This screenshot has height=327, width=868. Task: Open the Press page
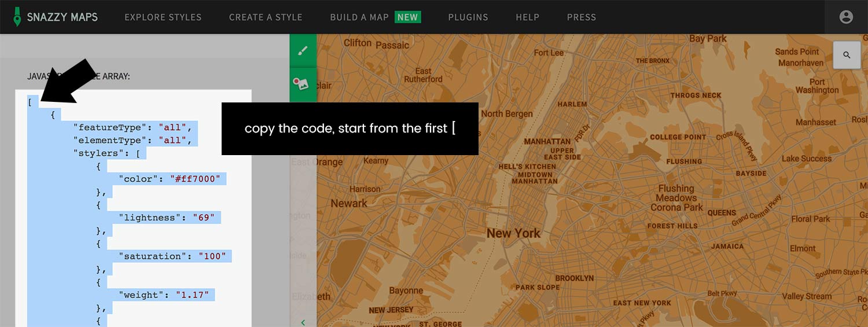point(582,17)
